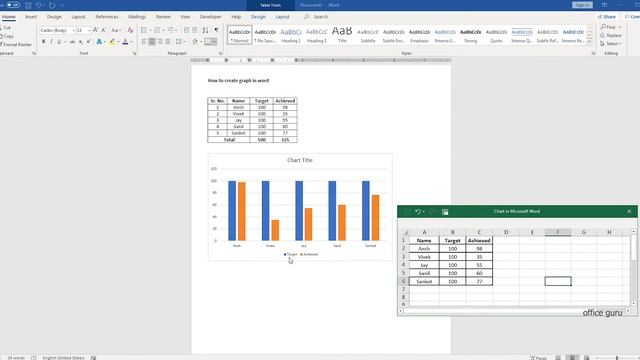The image size is (640, 360).
Task: Click the Numbering list icon
Action: pos(157,30)
